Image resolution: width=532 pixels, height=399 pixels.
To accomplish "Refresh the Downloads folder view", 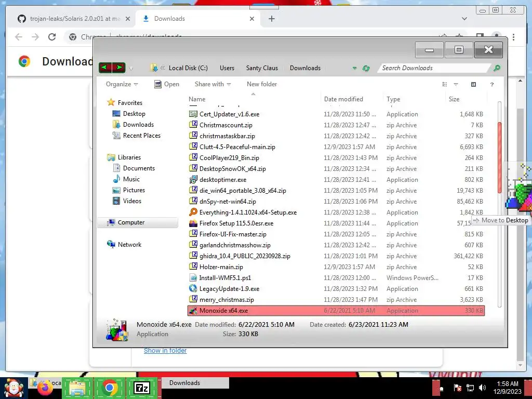I will pyautogui.click(x=366, y=68).
